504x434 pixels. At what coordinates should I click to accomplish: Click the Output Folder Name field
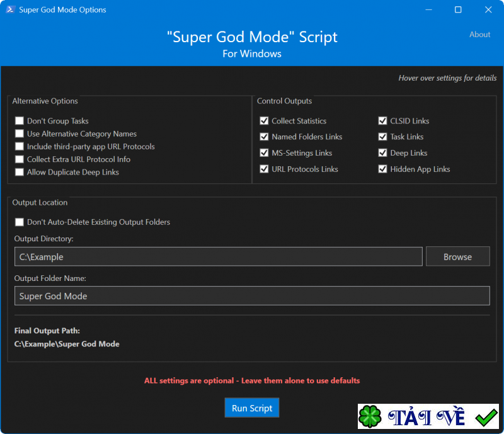click(x=252, y=296)
